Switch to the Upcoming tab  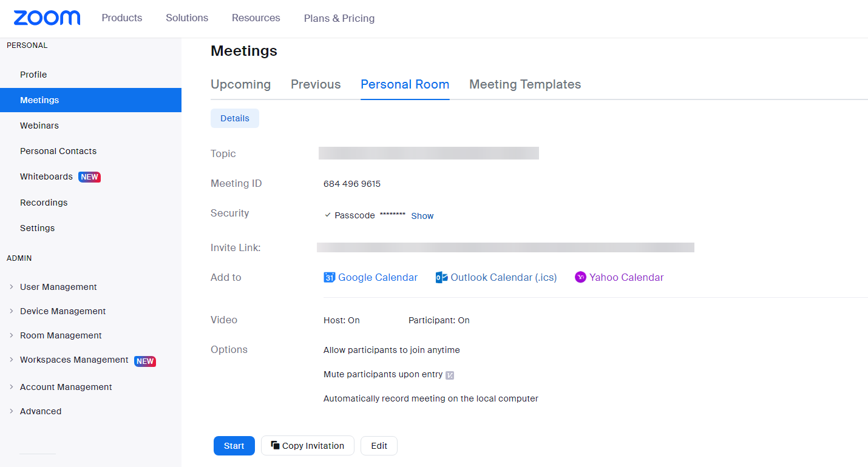tap(241, 84)
